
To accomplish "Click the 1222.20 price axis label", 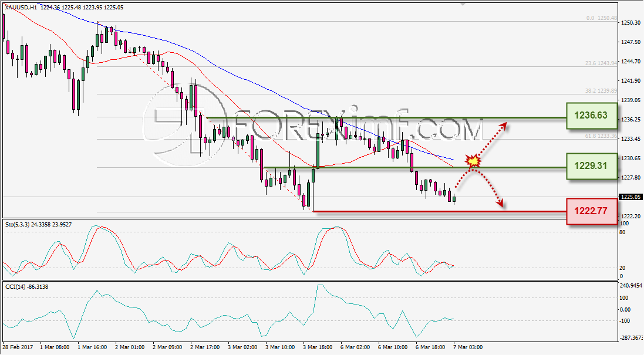I will click(x=631, y=217).
